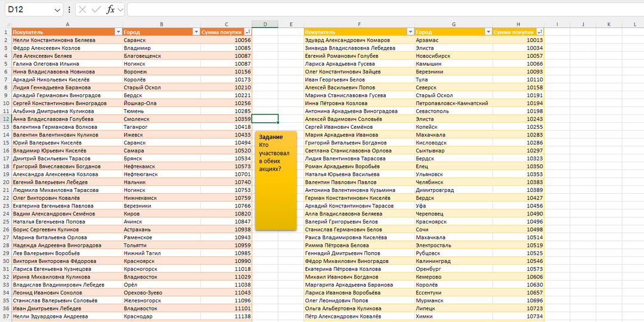Select column A header
The image size is (644, 322).
[67, 24]
